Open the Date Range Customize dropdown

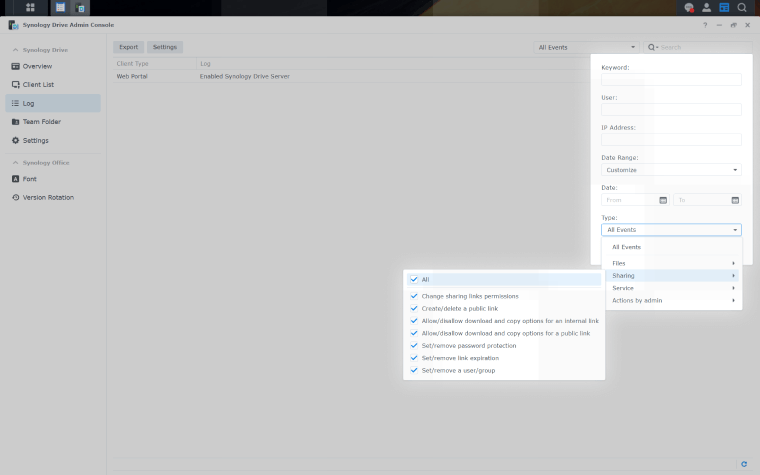671,170
